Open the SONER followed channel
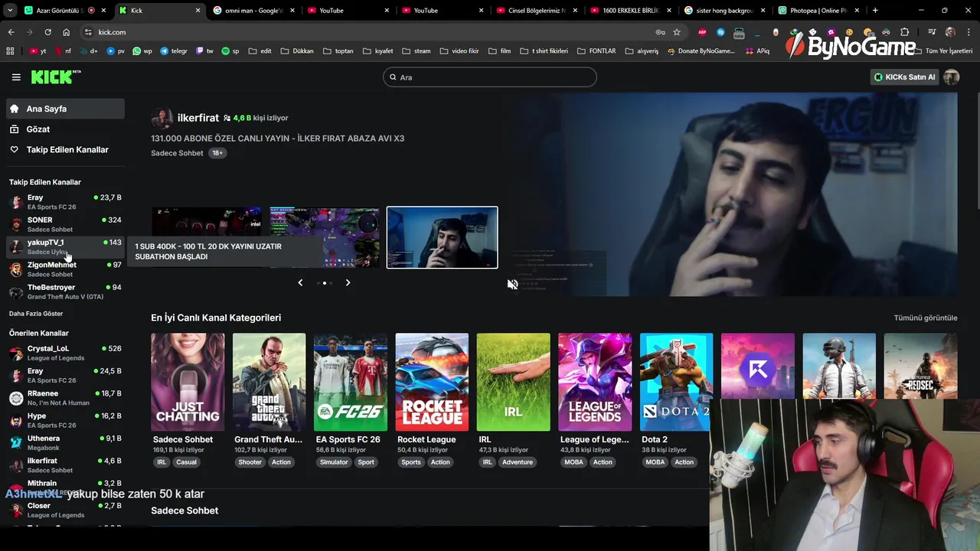Screen dimensions: 980x551 65,224
